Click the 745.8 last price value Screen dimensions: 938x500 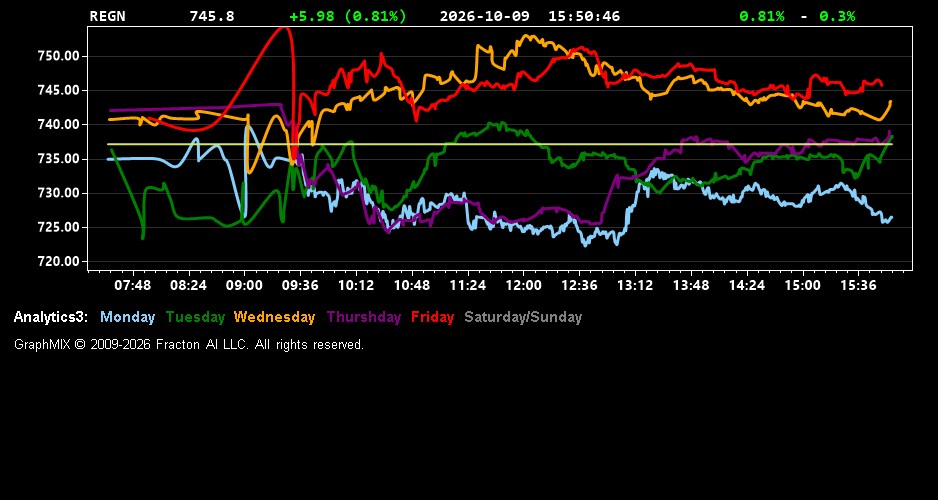coord(212,16)
